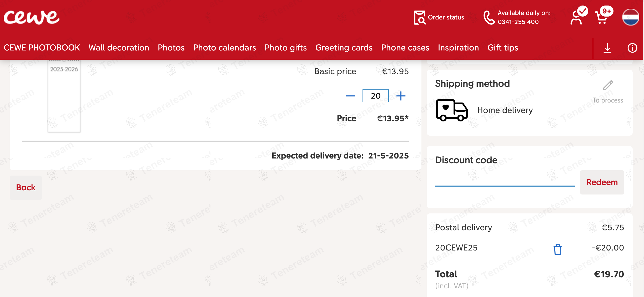This screenshot has height=297, width=644.
Task: Decrease quantity with minus button
Action: [350, 96]
